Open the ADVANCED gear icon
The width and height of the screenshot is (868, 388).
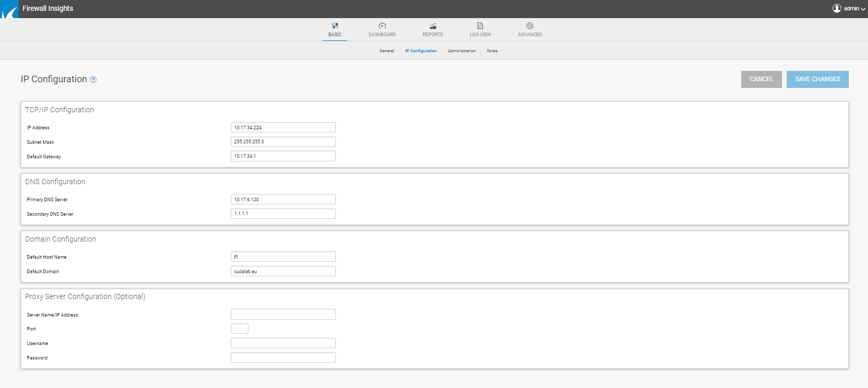click(x=530, y=26)
